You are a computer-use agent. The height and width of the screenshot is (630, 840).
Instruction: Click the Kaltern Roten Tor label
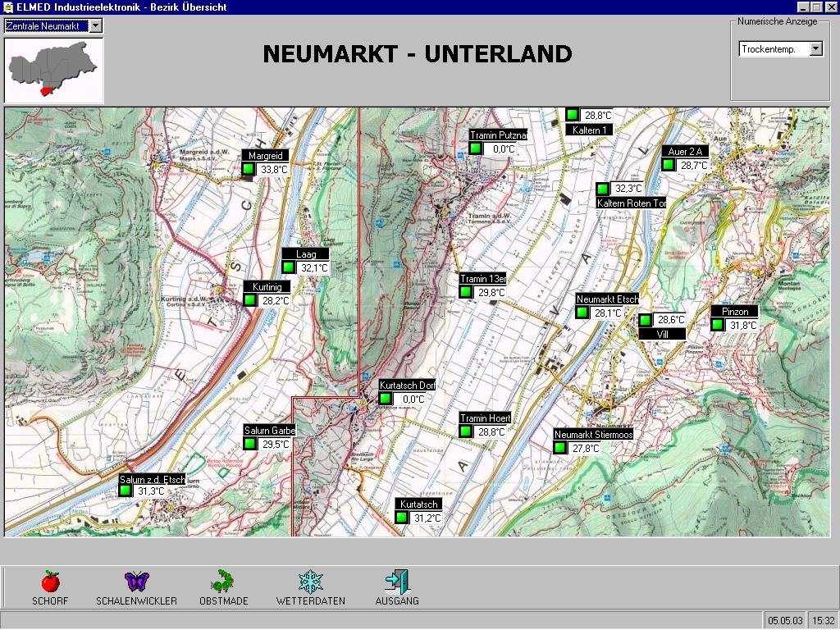coord(631,203)
